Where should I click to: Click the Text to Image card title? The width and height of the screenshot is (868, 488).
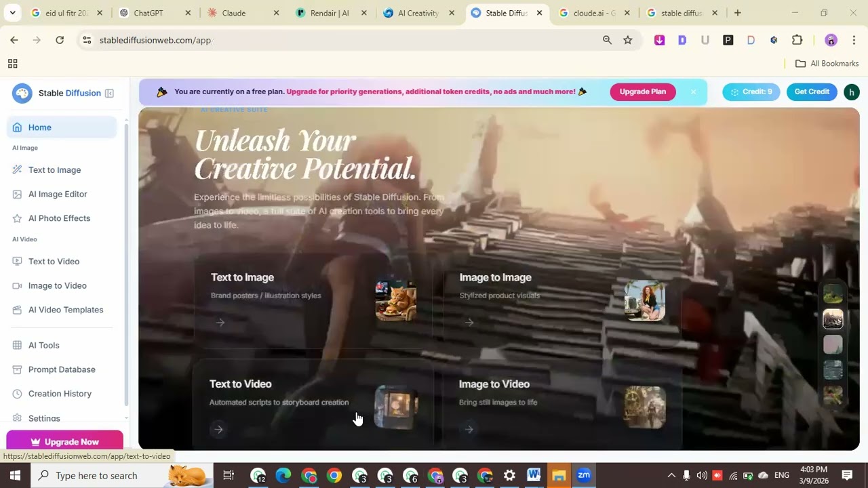pos(242,277)
